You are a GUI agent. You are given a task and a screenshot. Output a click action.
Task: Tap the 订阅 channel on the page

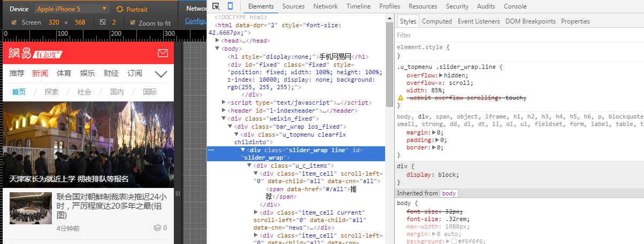click(x=135, y=74)
